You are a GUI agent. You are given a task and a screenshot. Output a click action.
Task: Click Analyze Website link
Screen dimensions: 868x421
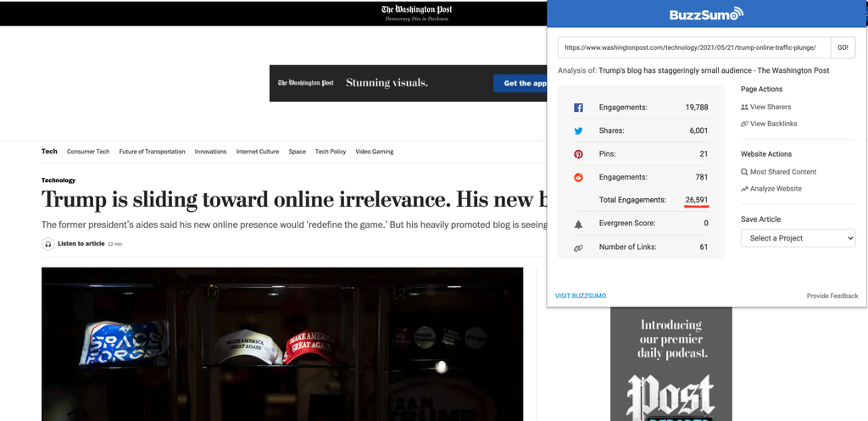tap(775, 189)
